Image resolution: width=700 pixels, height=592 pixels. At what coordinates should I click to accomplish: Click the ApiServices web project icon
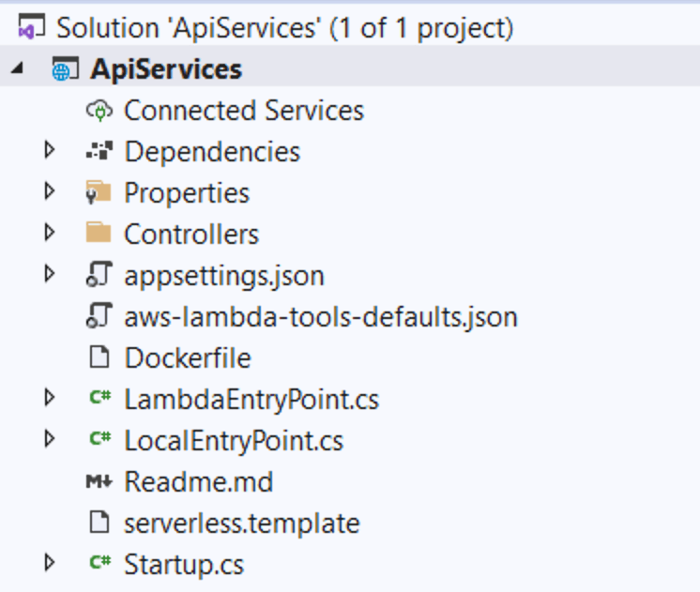[65, 68]
